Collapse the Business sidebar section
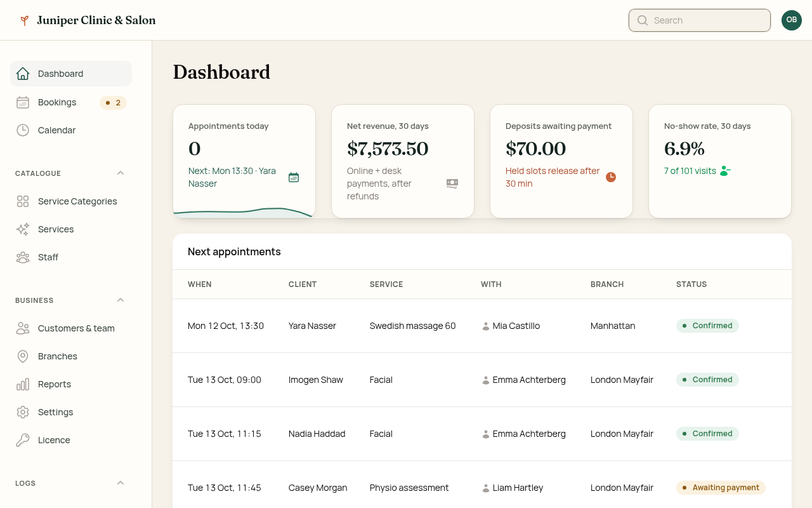This screenshot has height=508, width=812. (121, 300)
